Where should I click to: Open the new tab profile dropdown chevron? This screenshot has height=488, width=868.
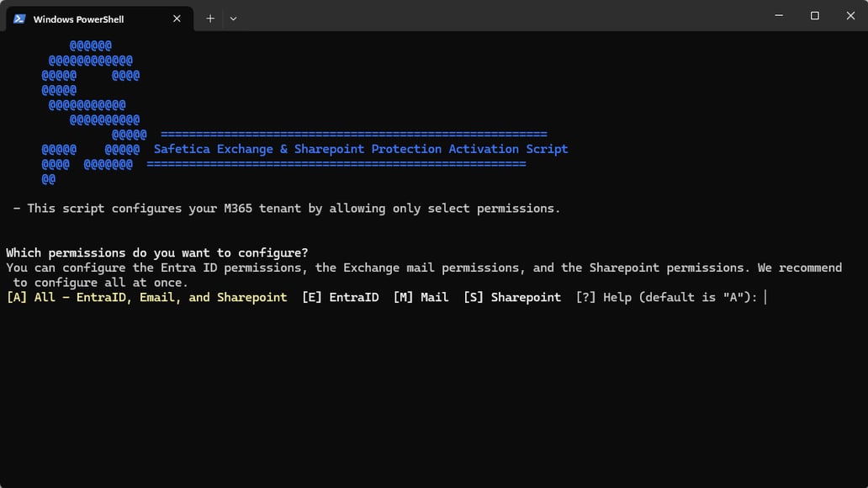click(x=233, y=18)
